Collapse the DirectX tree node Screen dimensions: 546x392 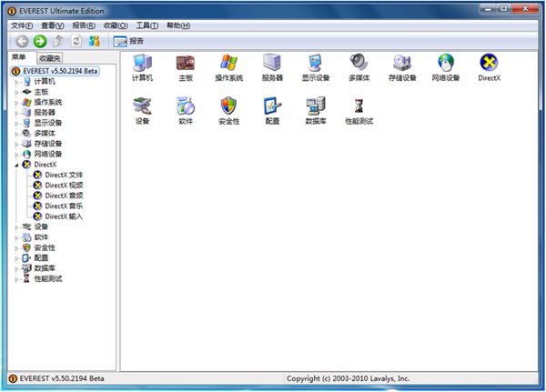tap(16, 164)
